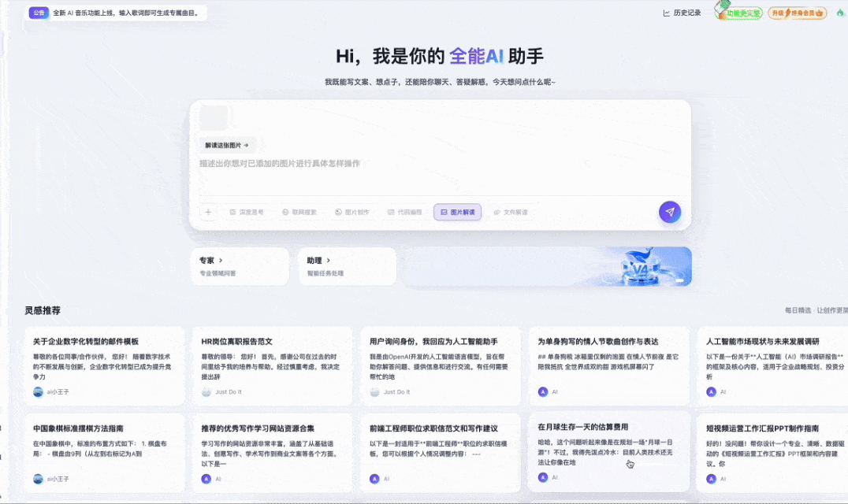
Task: Click AI avatar on 情人节歌曲 card
Action: (x=543, y=391)
